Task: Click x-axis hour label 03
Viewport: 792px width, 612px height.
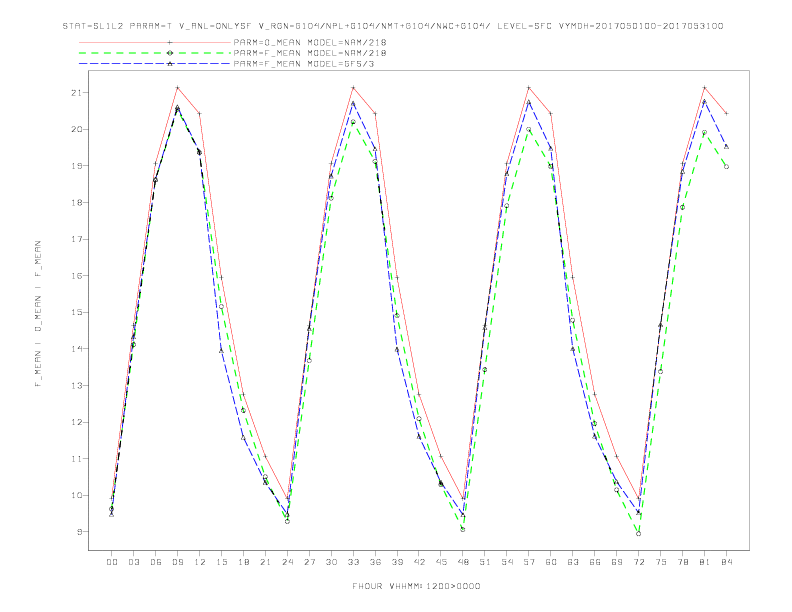Action: (133, 562)
